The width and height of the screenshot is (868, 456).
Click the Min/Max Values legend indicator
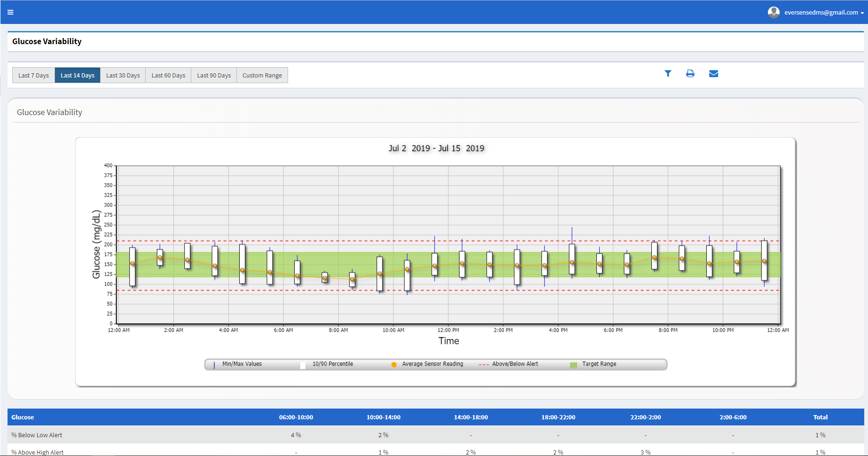pos(214,364)
